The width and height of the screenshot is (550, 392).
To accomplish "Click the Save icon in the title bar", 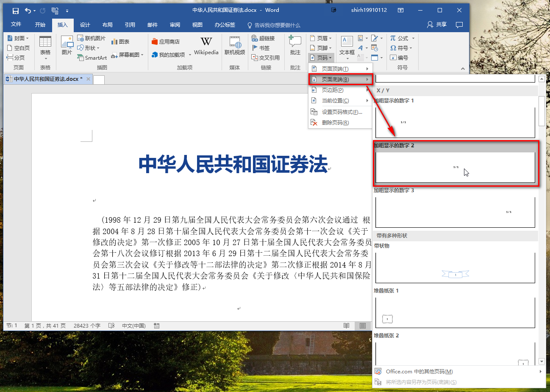I will point(16,11).
